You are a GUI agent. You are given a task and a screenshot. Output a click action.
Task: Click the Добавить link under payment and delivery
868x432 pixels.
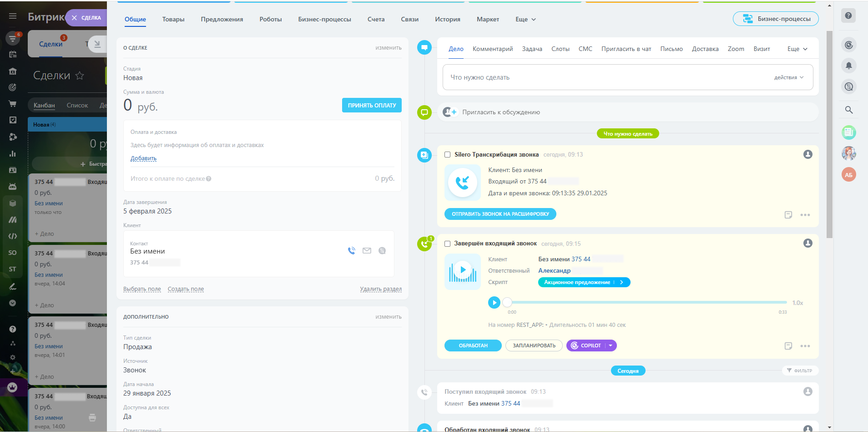143,158
